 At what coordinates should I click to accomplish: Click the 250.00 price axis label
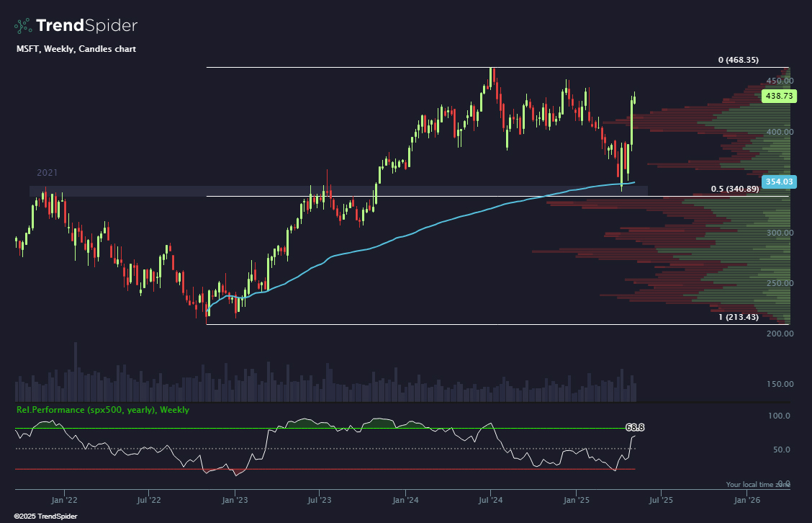[780, 283]
